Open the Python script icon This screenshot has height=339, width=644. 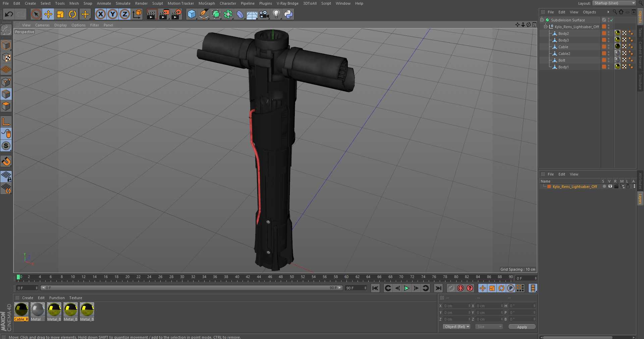coord(288,14)
